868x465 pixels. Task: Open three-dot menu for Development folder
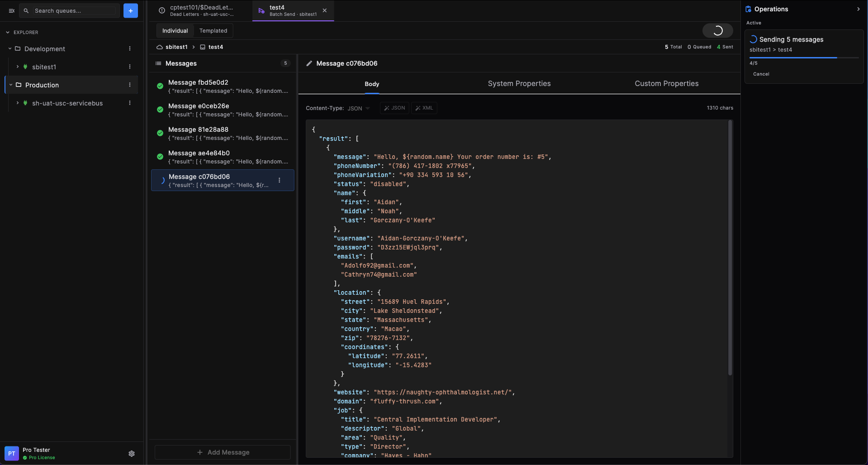coord(130,48)
